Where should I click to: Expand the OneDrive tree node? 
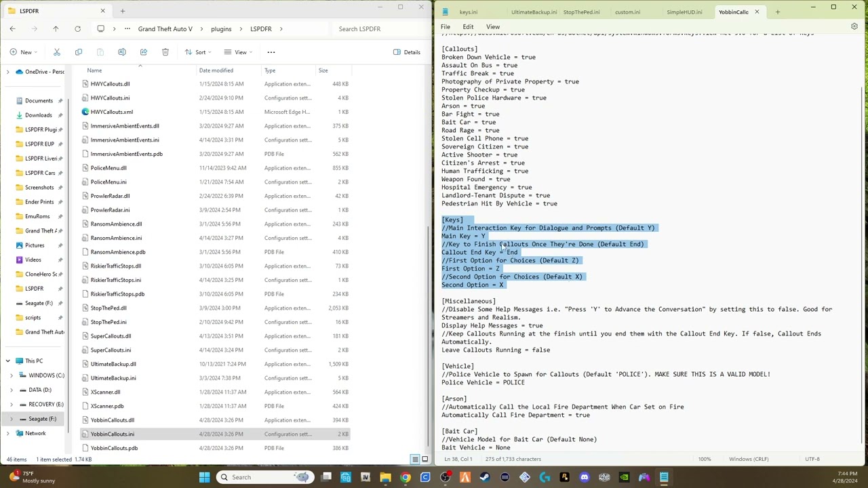point(7,72)
